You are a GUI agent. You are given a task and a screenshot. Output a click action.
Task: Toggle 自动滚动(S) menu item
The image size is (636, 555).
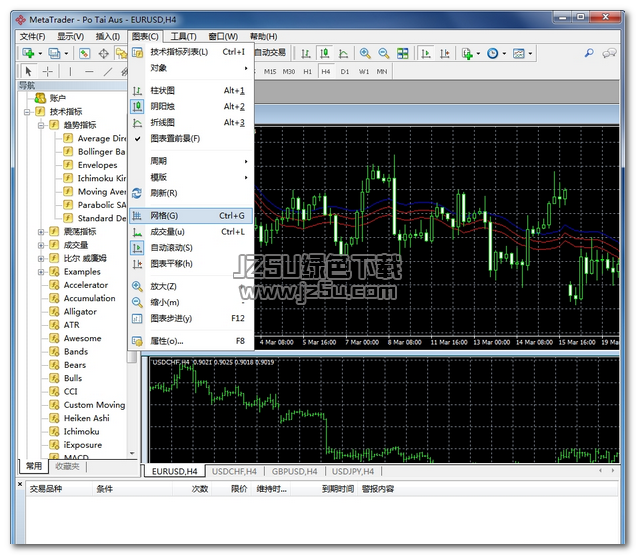pyautogui.click(x=191, y=247)
